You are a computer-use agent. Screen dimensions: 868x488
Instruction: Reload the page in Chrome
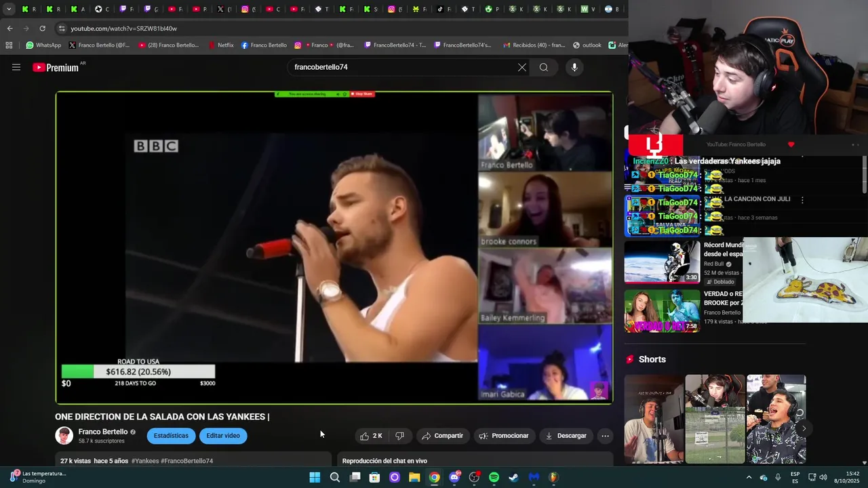point(42,28)
